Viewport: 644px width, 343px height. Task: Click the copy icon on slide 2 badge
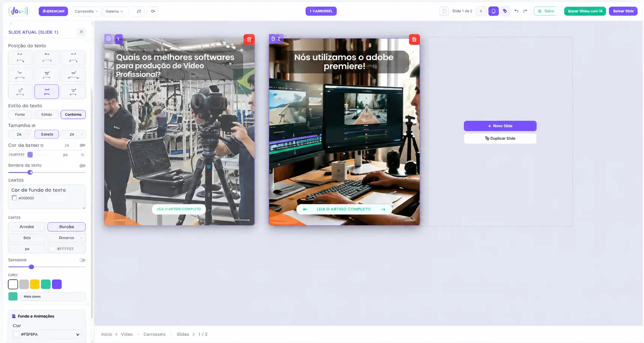(x=273, y=39)
